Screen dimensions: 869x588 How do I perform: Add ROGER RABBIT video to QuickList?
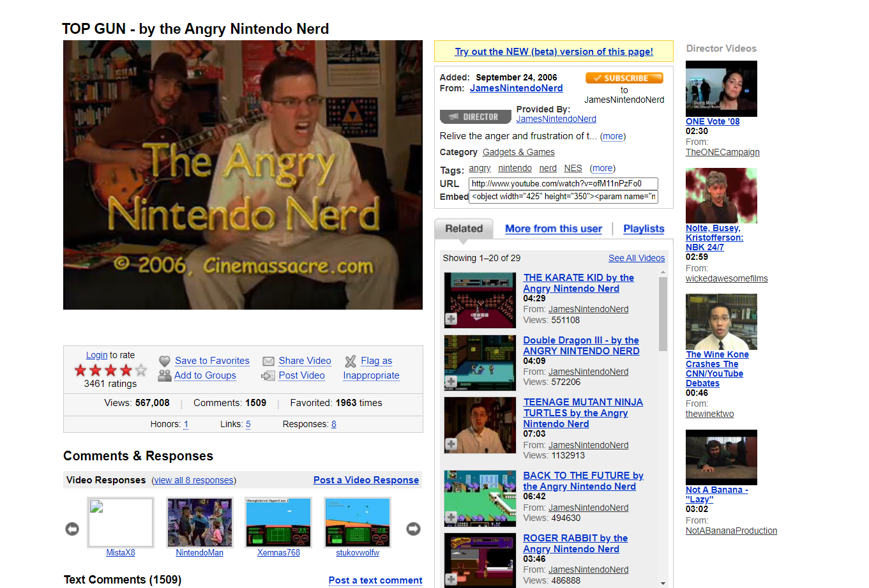coord(451,580)
